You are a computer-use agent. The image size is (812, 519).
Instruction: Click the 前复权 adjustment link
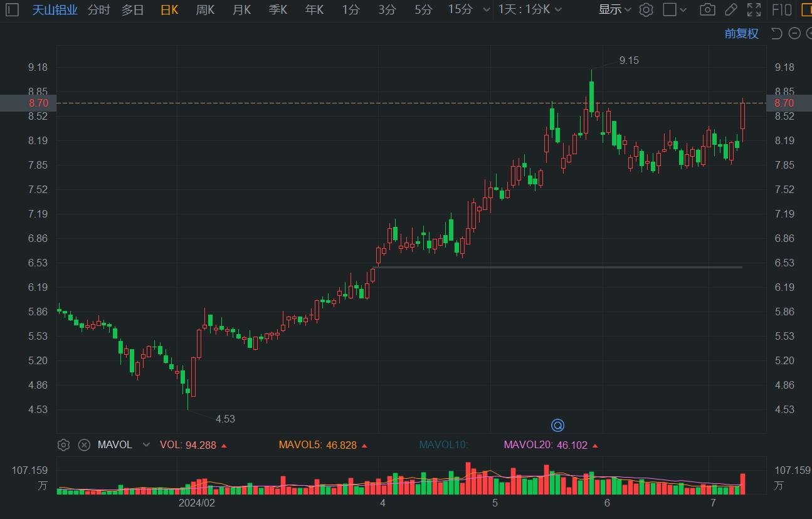(742, 34)
